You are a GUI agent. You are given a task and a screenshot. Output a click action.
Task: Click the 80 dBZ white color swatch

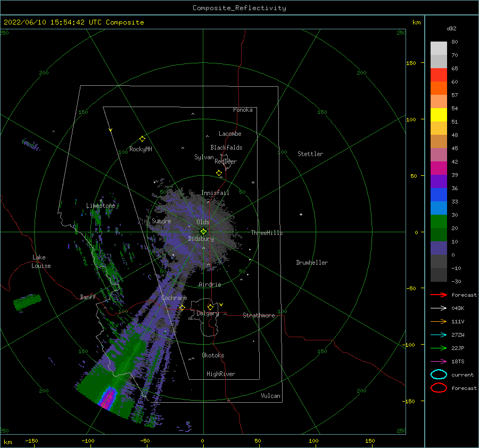pos(439,48)
